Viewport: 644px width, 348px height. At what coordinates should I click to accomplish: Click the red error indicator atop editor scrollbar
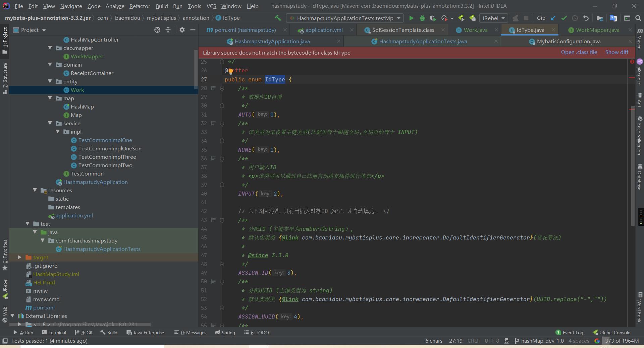[x=632, y=62]
